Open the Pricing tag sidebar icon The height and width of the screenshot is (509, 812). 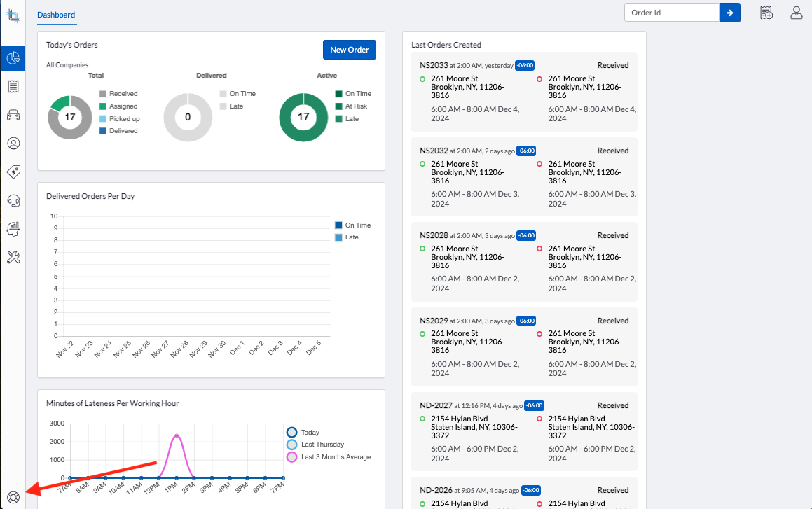pyautogui.click(x=13, y=172)
